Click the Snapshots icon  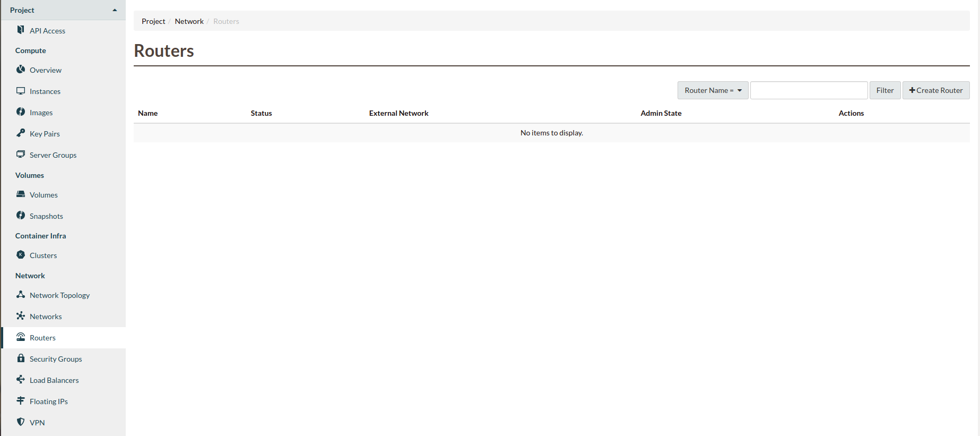tap(21, 215)
